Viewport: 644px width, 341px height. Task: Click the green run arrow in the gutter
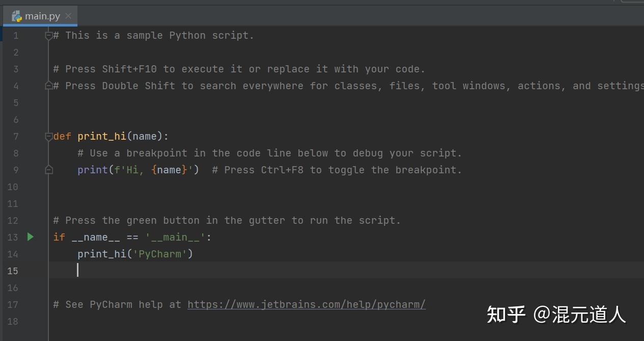tap(31, 237)
